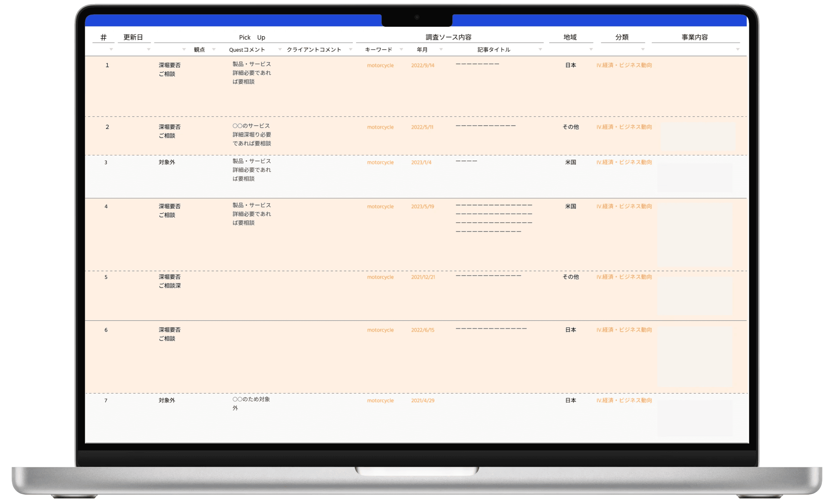
Task: Click the 事業内容 cell of row 2
Action: pos(697,136)
